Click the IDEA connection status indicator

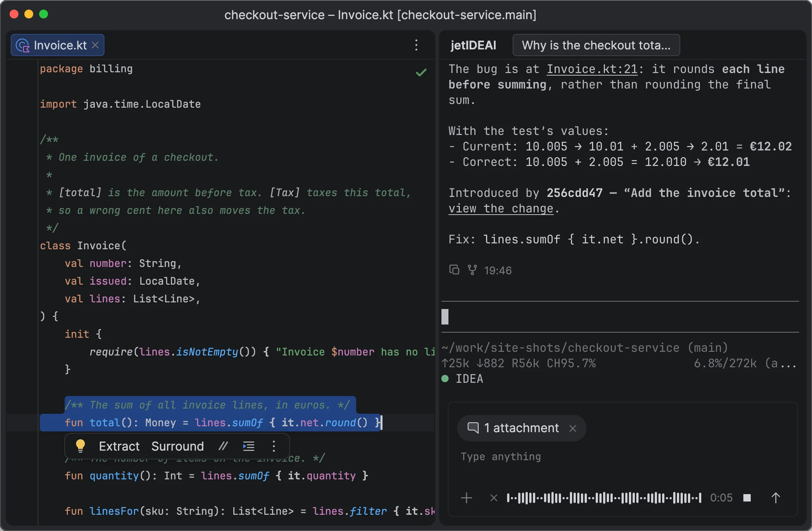(x=462, y=379)
